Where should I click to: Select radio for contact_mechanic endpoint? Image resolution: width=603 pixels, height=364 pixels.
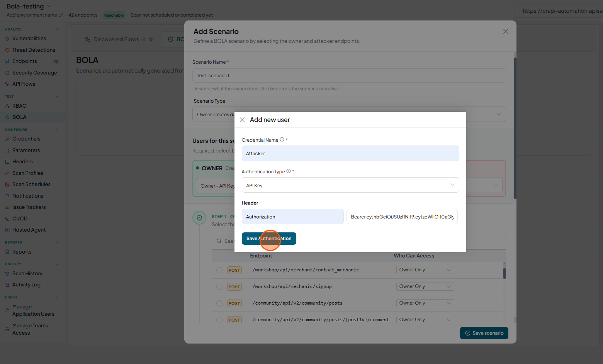219,270
